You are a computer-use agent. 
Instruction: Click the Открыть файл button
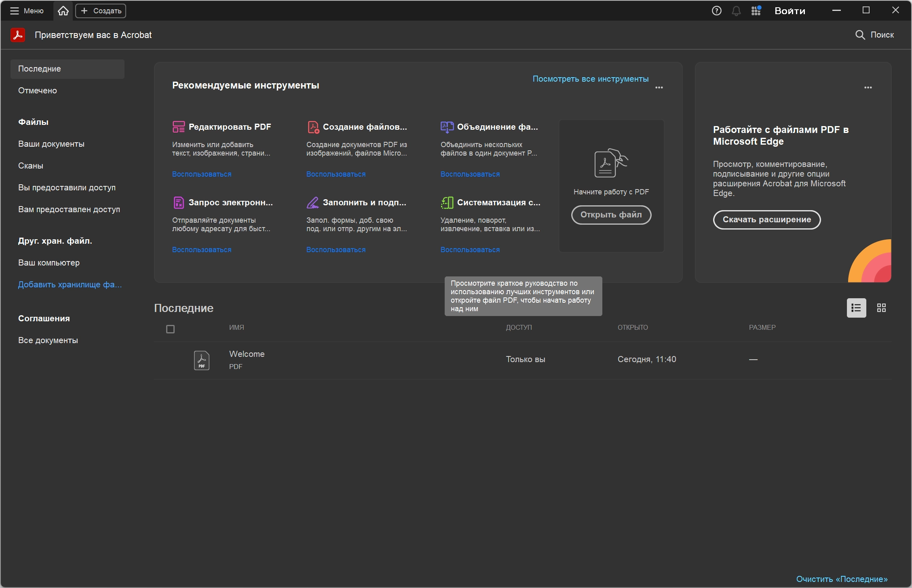(x=611, y=215)
